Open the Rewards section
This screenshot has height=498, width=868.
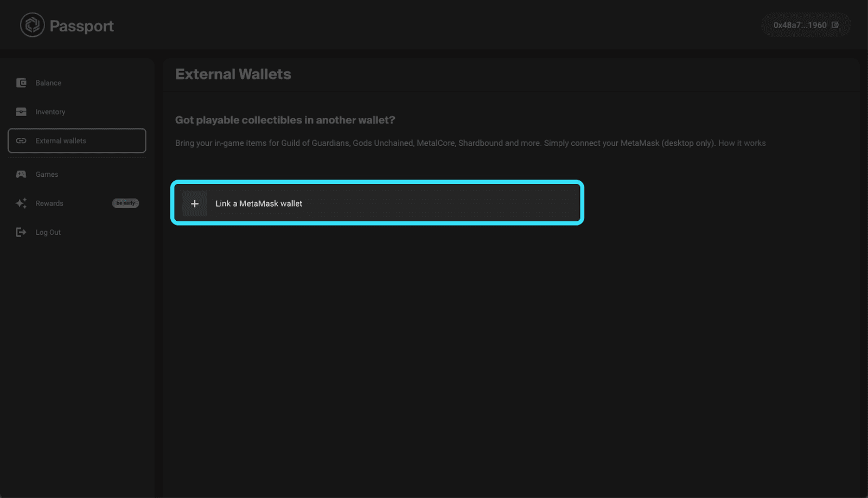coord(49,203)
